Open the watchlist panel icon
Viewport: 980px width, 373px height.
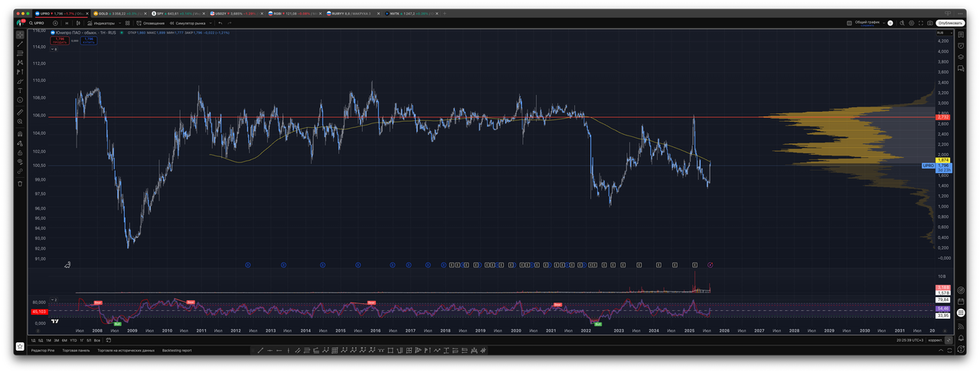pyautogui.click(x=961, y=34)
